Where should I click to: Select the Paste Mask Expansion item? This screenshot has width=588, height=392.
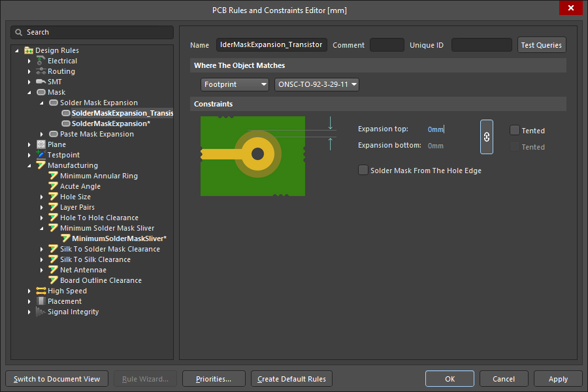pyautogui.click(x=97, y=134)
